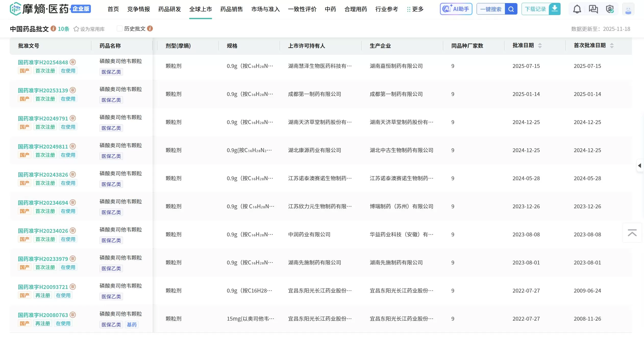Click the 一键搜索 button

tap(491, 9)
